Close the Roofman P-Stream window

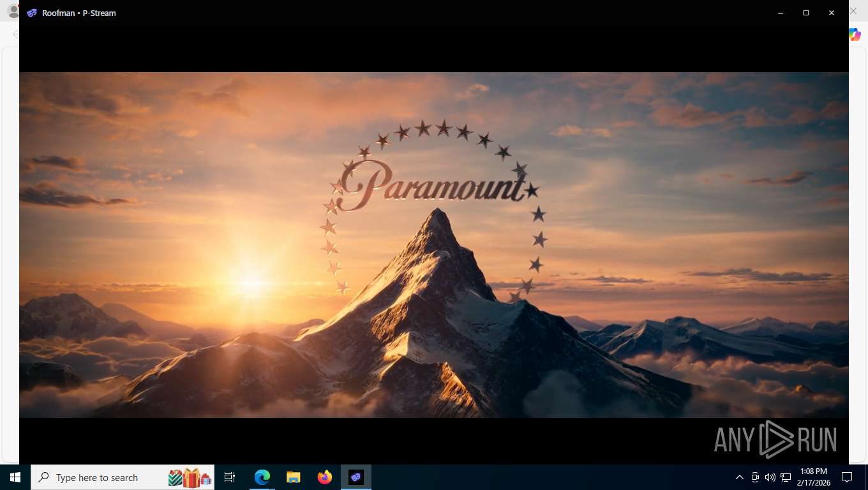coord(832,13)
